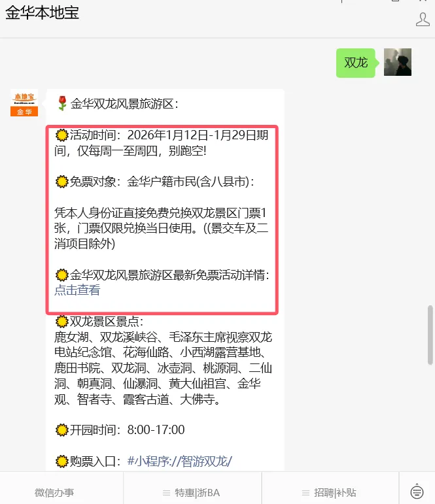Viewport: 435px width, 504px height.
Task: Switch to keyboard input icon
Action: [417, 492]
